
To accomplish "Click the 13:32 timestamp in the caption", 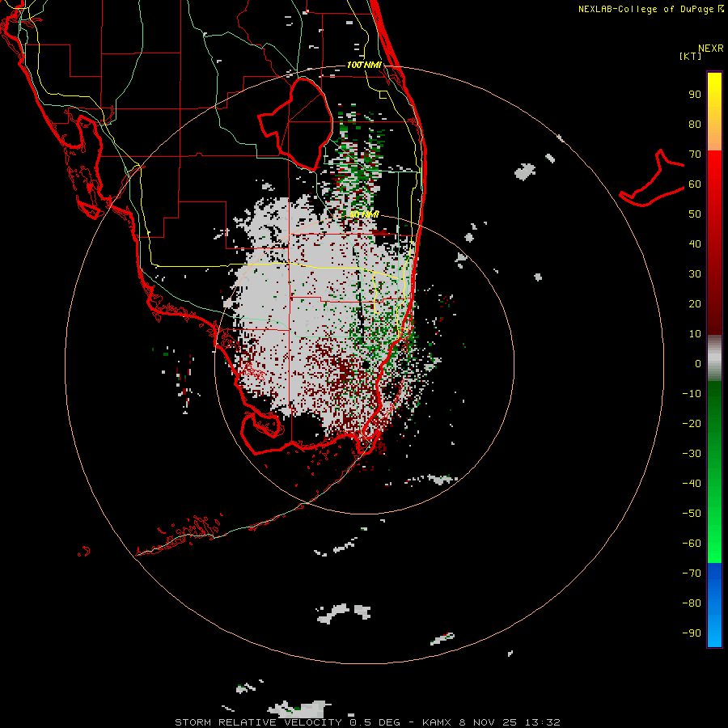I will (x=543, y=722).
